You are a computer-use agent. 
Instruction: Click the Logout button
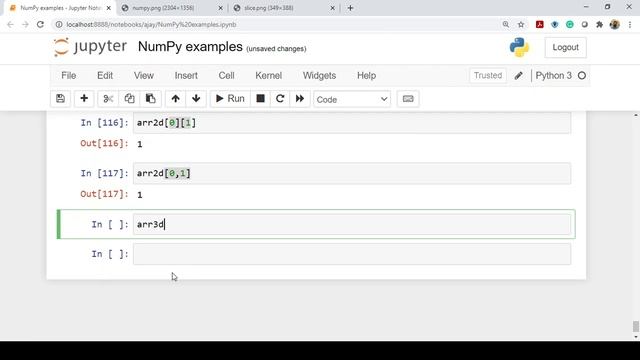565,47
